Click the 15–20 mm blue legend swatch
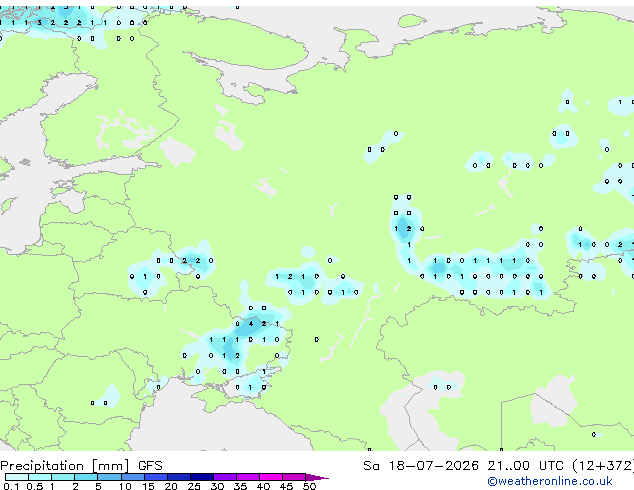This screenshot has width=634, height=490. [x=156, y=477]
